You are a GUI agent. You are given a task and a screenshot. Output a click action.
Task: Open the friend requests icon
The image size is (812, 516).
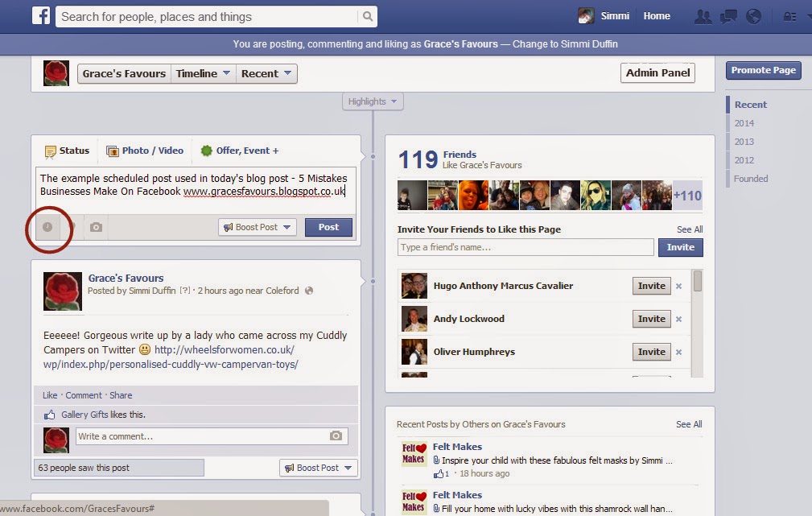703,17
